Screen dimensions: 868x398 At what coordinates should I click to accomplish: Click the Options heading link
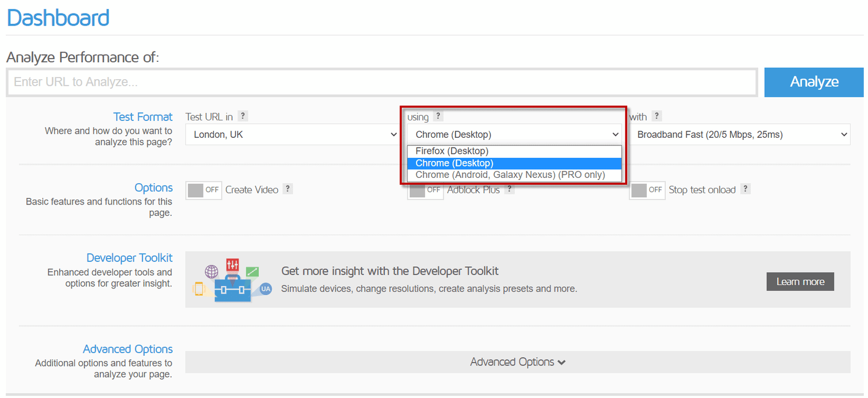(x=154, y=188)
